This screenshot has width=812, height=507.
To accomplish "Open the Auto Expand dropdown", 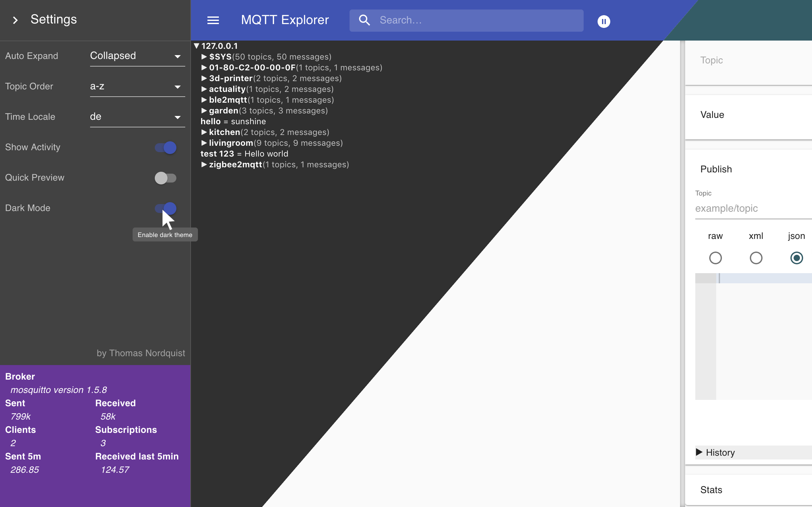I will (135, 55).
